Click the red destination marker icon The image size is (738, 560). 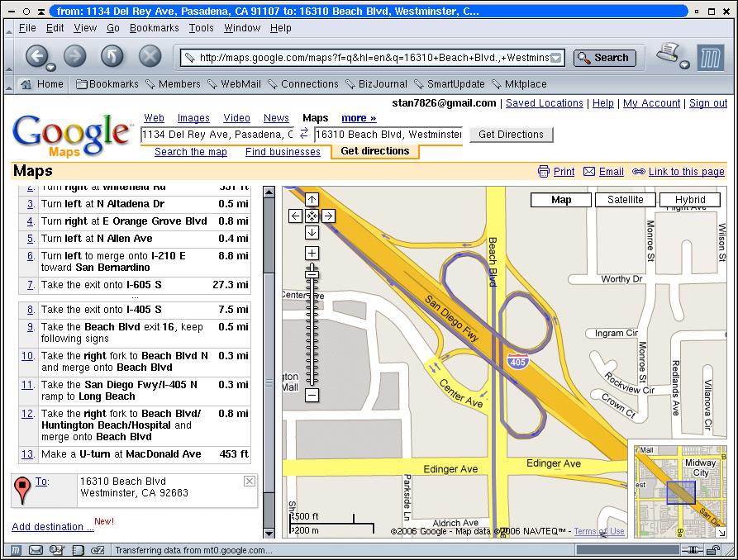tap(21, 490)
